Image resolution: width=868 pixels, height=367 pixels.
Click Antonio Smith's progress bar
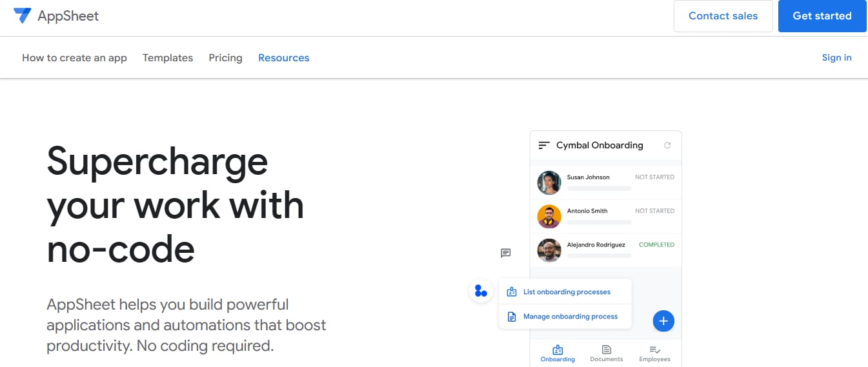click(599, 222)
